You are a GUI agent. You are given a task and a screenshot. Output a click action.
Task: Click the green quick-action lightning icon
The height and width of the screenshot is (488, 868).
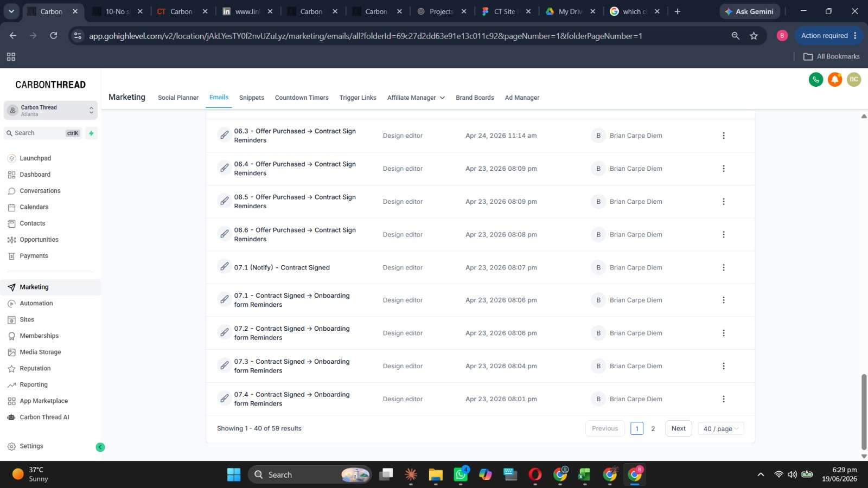[91, 133]
